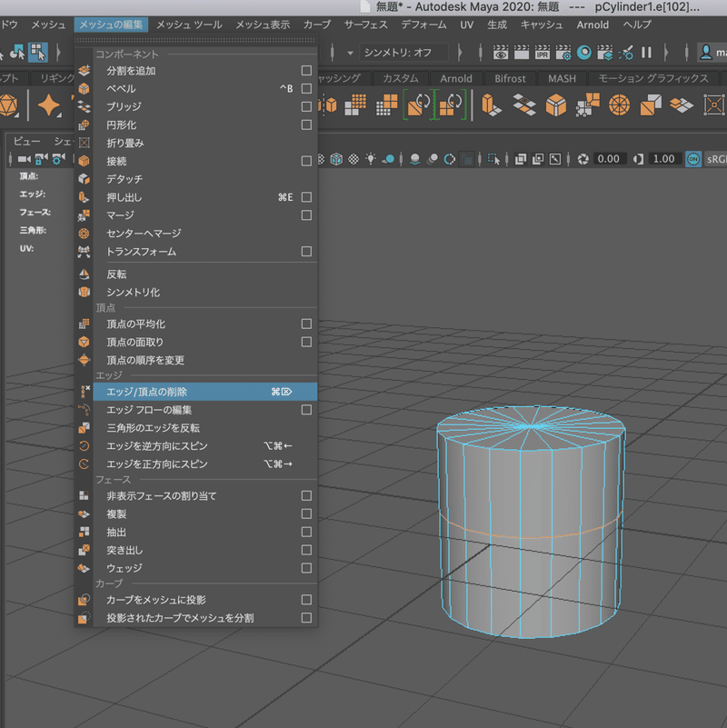Image resolution: width=727 pixels, height=728 pixels.
Task: Click select camera icon in panel toolbar
Action: tap(24, 159)
